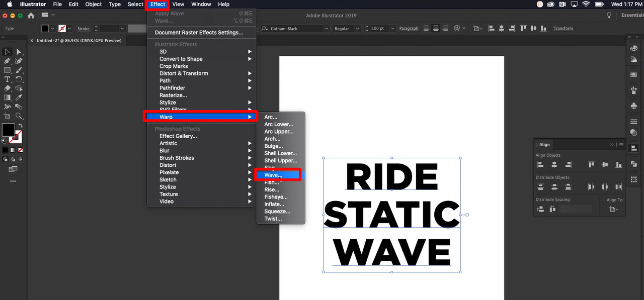Select the Curvature tool
Screen dimensions: 644x300
(x=19, y=61)
